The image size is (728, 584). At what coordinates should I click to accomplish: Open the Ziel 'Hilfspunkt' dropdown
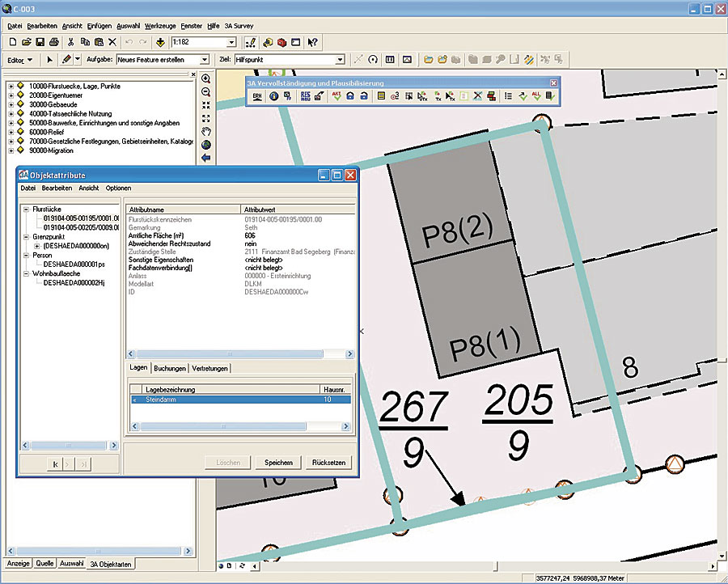click(x=341, y=60)
